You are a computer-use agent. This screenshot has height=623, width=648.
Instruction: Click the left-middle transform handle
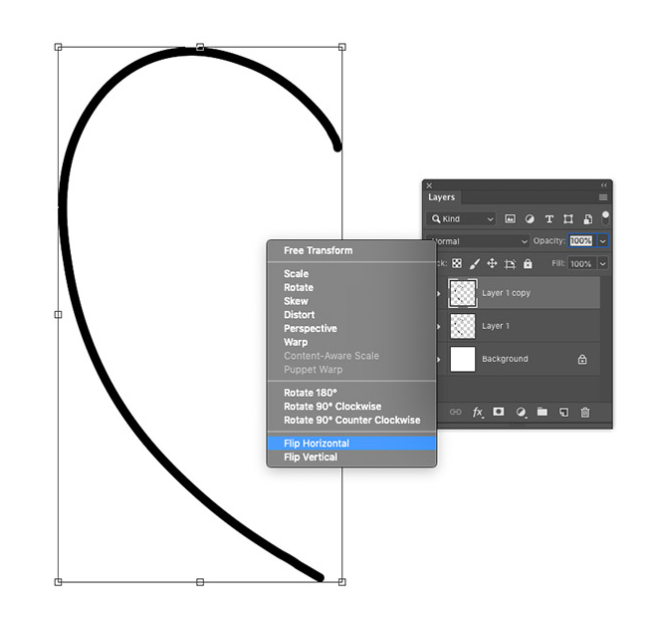tap(58, 314)
